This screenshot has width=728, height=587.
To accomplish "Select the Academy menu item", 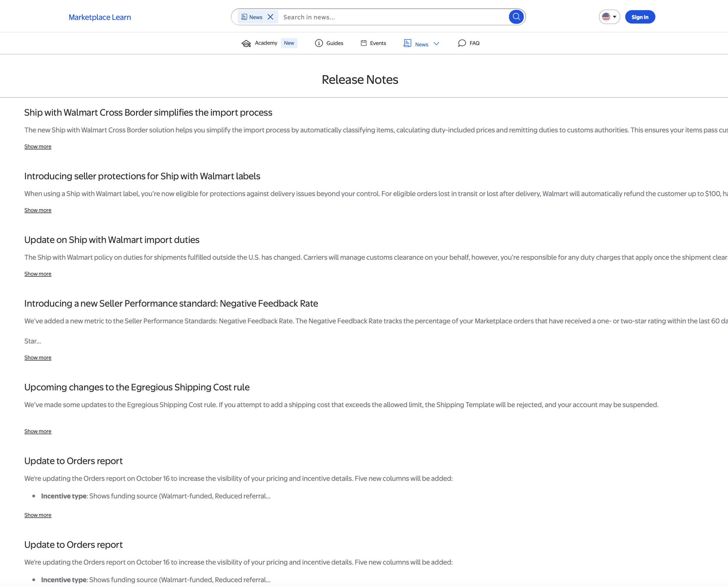I will point(266,43).
